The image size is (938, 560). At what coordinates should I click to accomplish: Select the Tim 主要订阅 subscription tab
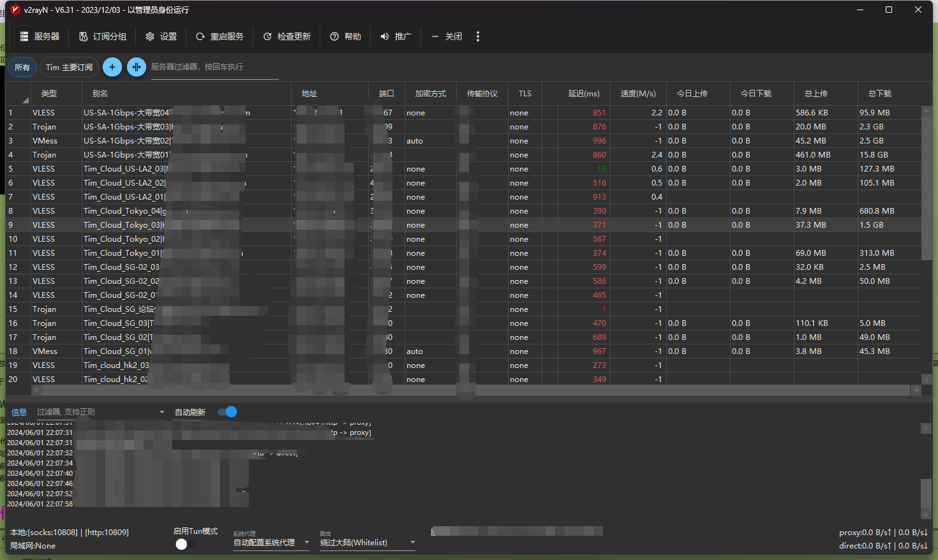pos(69,67)
